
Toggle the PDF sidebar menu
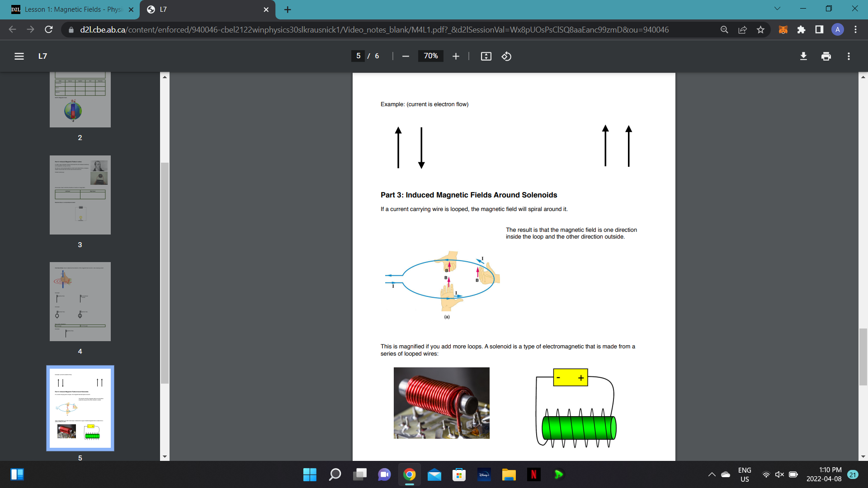[19, 56]
